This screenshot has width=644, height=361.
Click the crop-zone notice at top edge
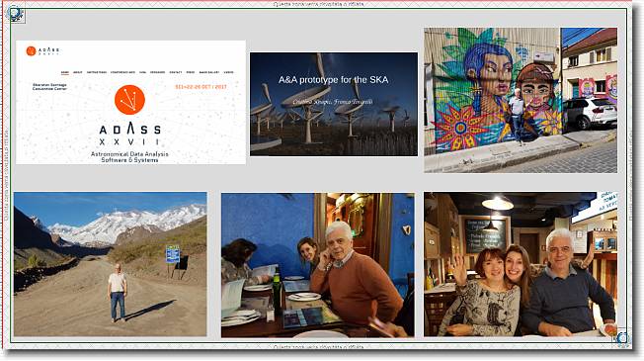(x=318, y=4)
